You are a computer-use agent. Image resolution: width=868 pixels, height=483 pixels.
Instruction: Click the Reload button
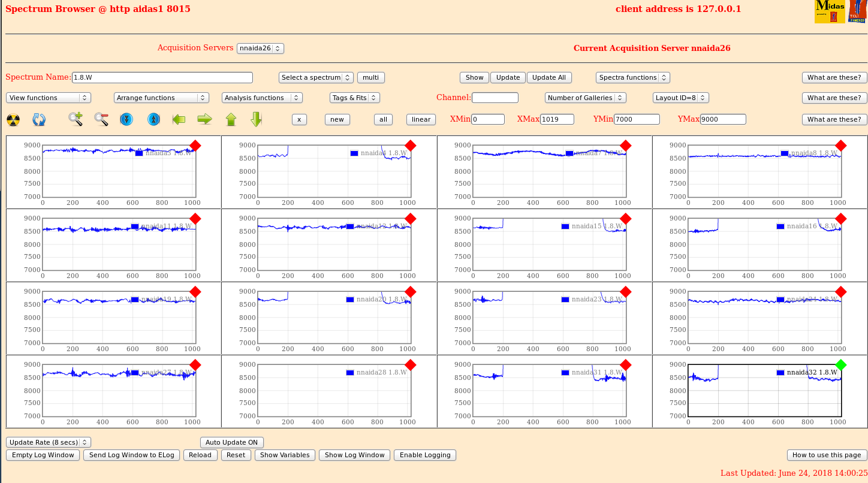click(x=200, y=455)
